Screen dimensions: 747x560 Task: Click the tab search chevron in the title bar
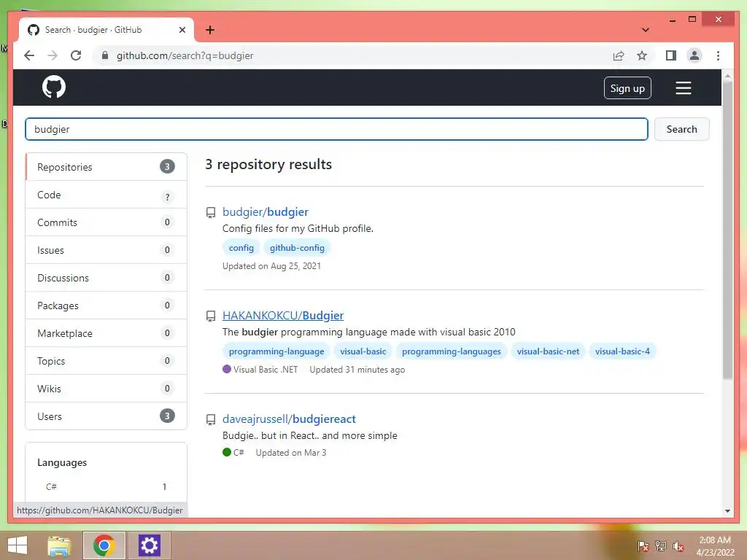[646, 29]
